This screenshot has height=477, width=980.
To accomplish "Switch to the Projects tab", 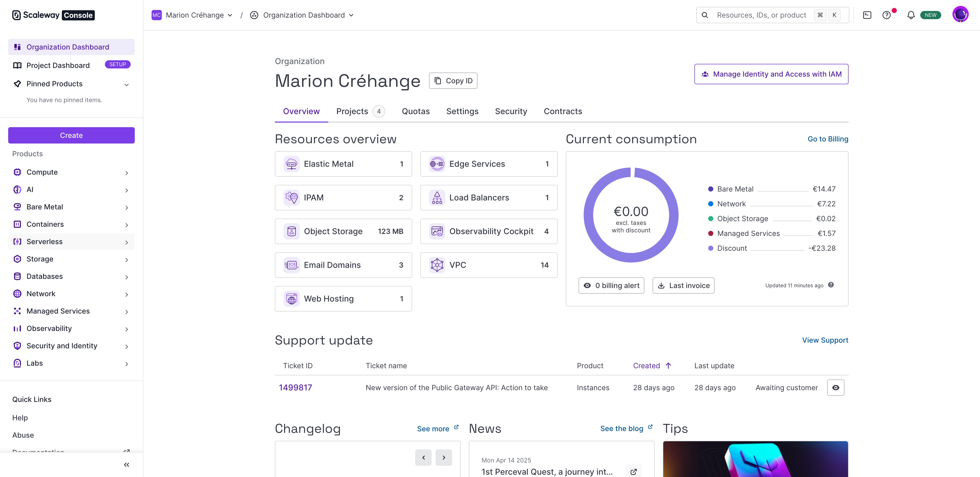I will 360,112.
